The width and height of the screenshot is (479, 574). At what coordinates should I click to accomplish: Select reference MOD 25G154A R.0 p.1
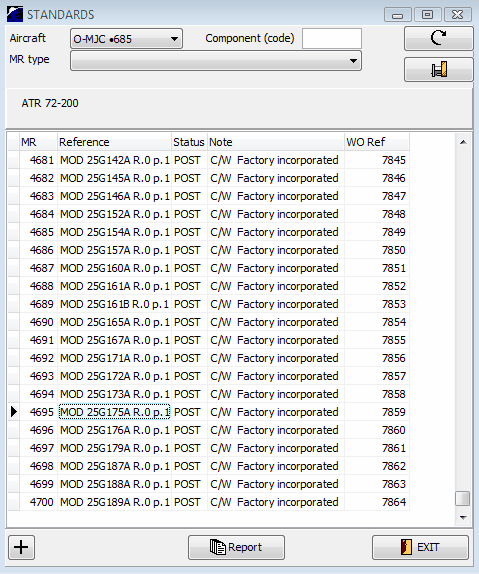pos(114,232)
